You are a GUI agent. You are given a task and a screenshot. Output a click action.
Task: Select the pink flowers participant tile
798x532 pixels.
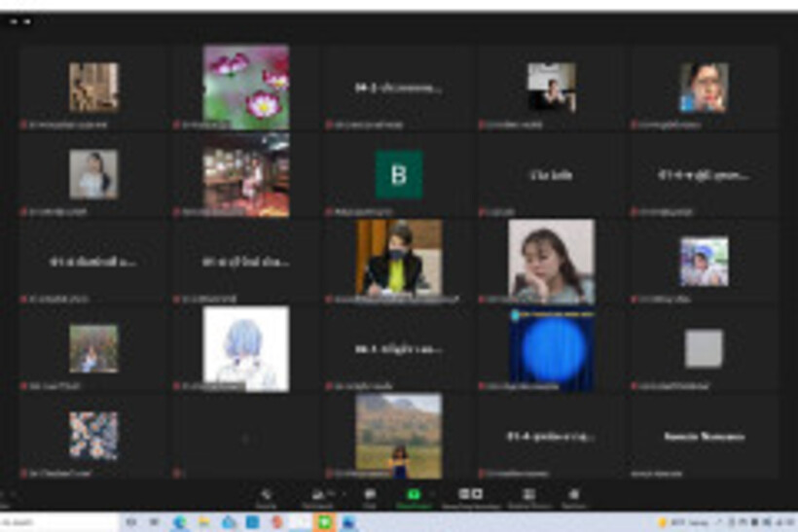[x=245, y=84]
